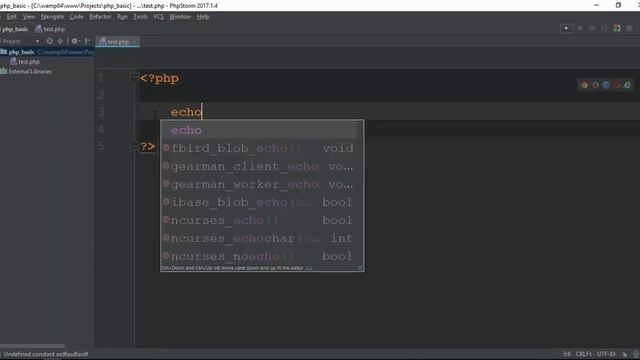Click line number 5 in gutter

[101, 146]
